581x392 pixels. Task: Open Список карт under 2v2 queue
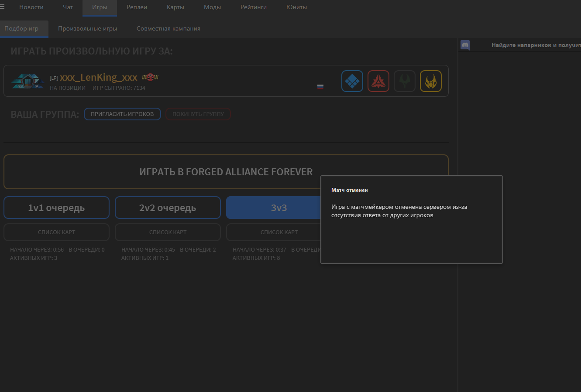pos(168,232)
